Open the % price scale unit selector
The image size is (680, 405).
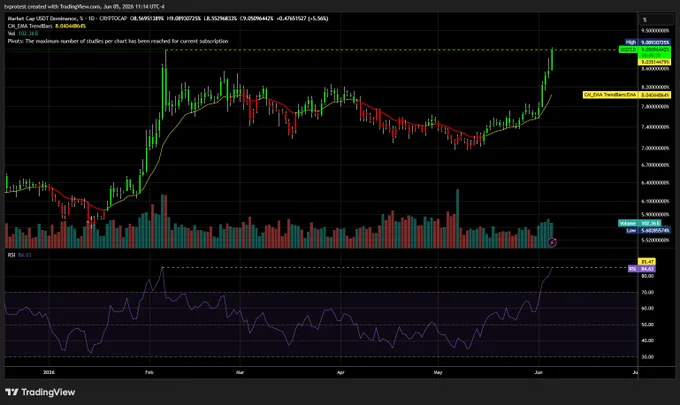657,20
